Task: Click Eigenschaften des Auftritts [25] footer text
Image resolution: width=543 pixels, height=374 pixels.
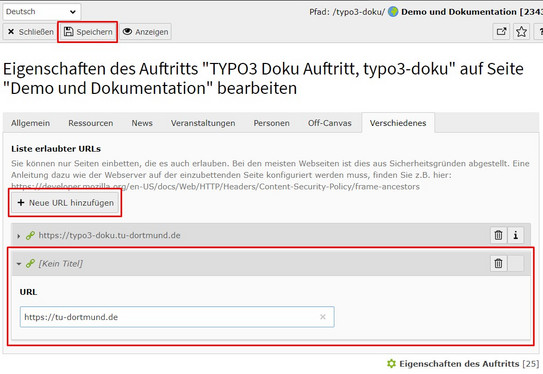Action: pos(469,364)
